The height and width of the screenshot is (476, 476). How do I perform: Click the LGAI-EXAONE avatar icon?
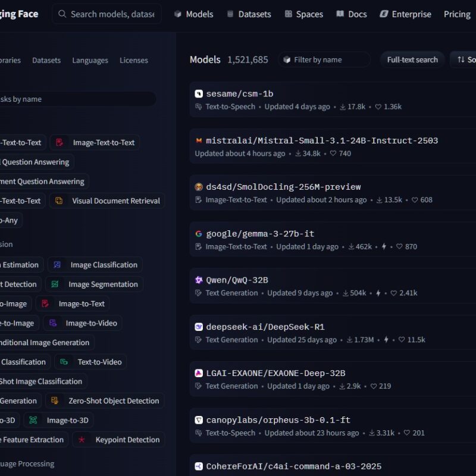click(x=199, y=373)
